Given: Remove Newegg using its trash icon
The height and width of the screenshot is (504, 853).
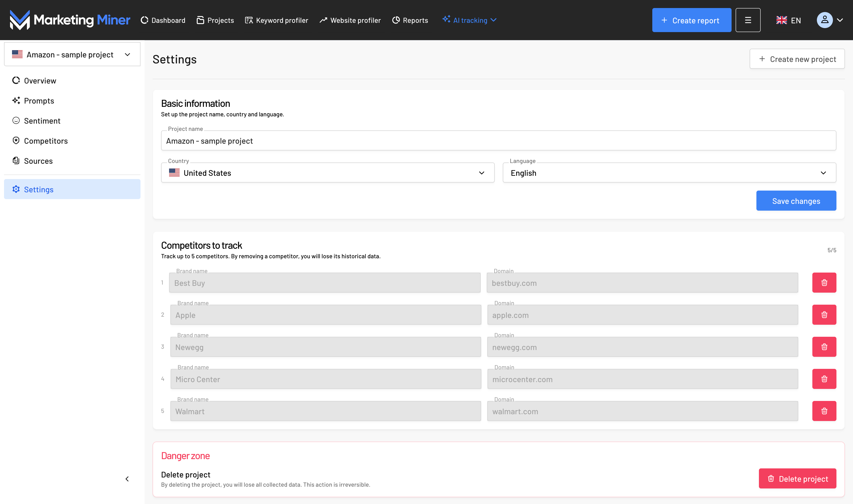Looking at the screenshot, I should click(x=824, y=347).
